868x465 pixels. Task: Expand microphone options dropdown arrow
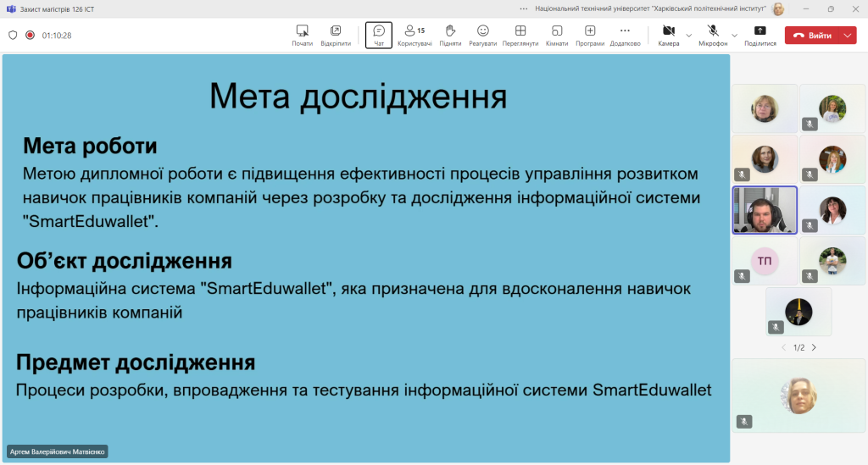coord(735,36)
